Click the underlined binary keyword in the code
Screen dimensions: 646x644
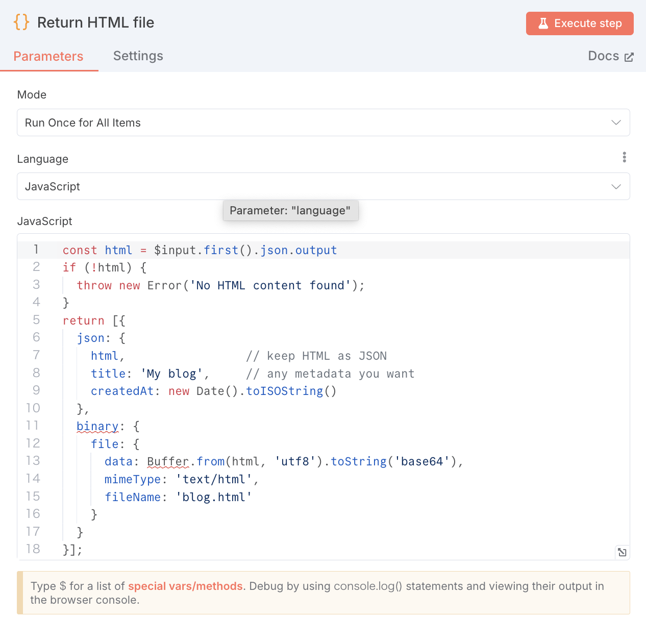pos(97,426)
